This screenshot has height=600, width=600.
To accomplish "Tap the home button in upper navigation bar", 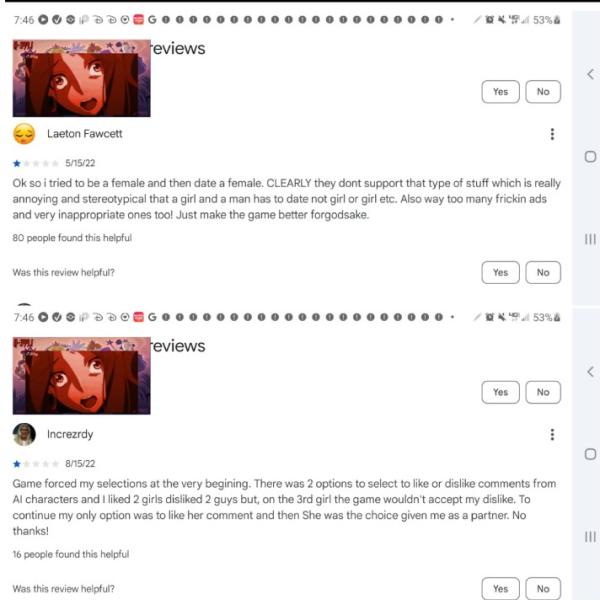I will pos(590,157).
